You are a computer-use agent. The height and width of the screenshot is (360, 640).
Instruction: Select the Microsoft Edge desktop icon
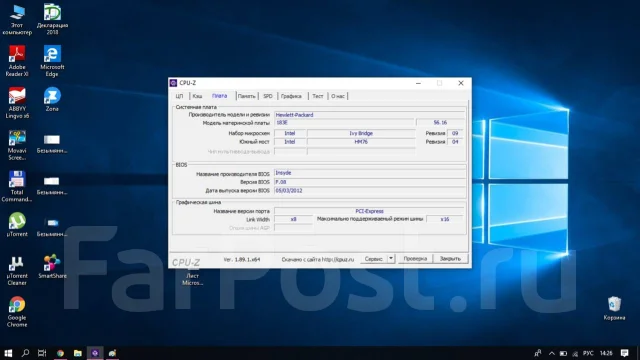pos(52,61)
